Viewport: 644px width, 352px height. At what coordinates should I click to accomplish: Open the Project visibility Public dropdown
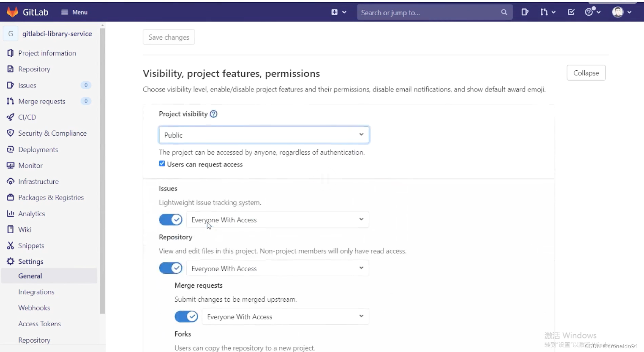coord(264,135)
